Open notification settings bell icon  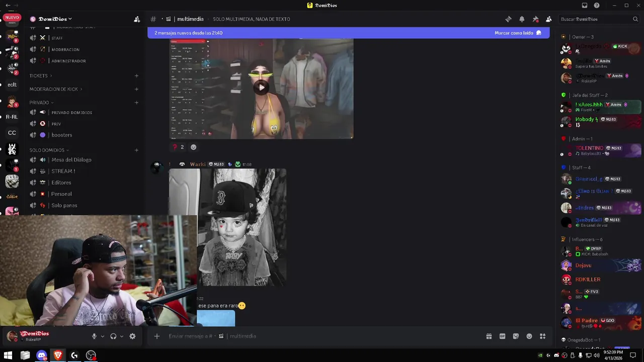coord(522,19)
